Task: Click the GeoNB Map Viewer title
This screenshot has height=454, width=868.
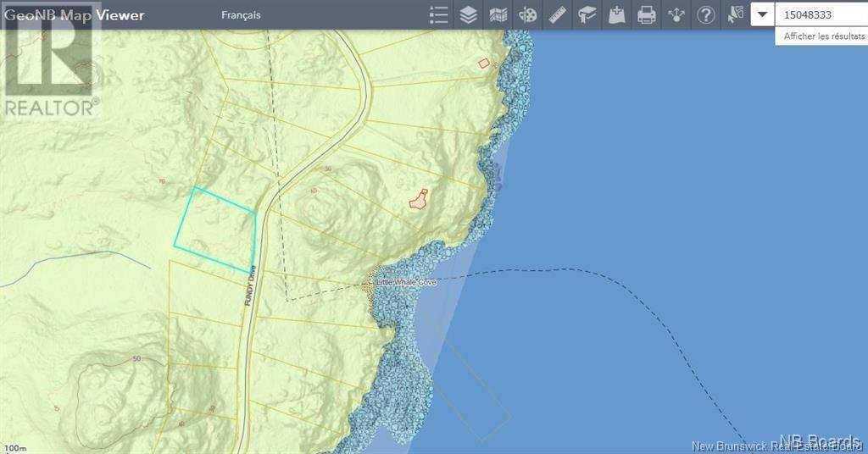Action: [75, 15]
